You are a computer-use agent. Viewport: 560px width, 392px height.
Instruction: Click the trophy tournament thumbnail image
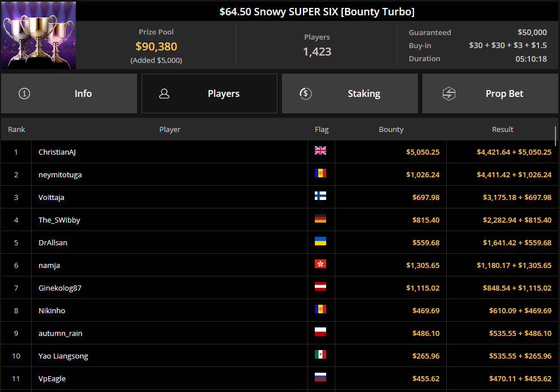[39, 35]
